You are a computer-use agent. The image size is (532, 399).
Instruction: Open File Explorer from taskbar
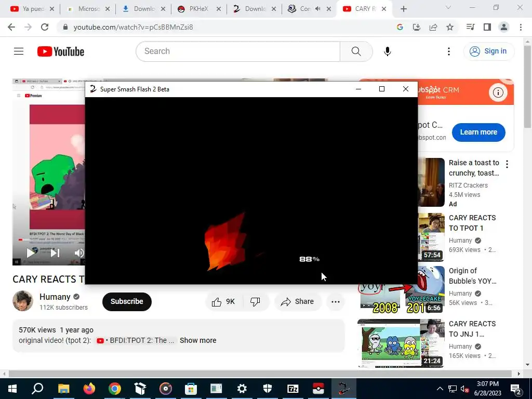(x=63, y=389)
